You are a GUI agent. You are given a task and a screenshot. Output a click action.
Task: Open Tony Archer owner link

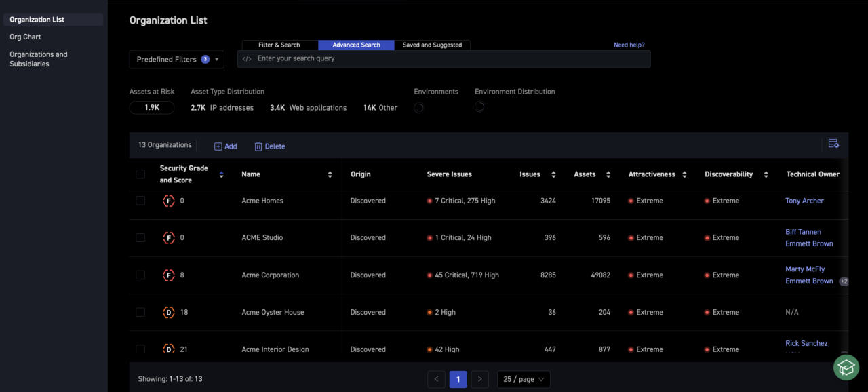click(804, 201)
